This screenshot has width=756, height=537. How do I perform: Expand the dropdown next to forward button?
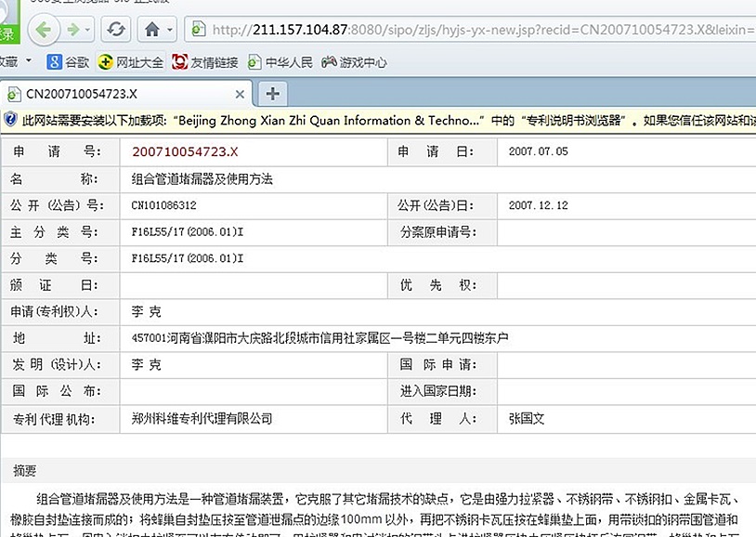88,30
